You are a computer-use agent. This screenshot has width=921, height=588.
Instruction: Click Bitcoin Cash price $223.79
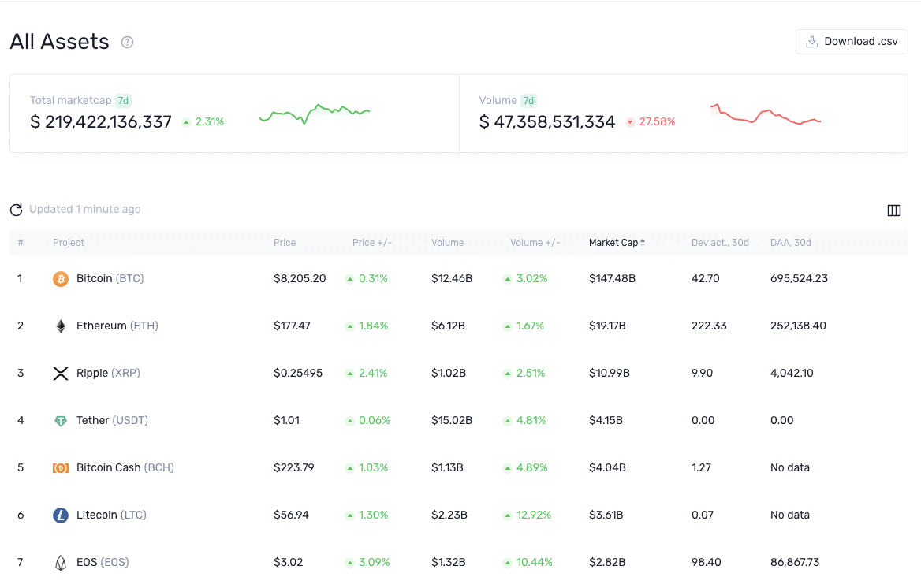[x=293, y=467]
